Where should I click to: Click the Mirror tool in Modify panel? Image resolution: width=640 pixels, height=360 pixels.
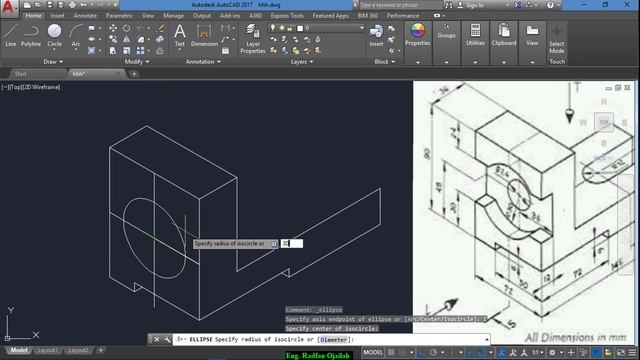coord(127,39)
